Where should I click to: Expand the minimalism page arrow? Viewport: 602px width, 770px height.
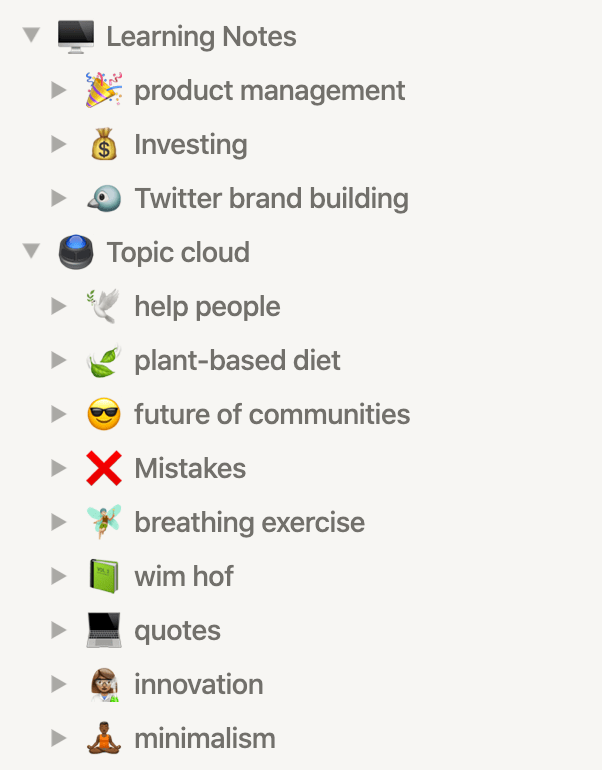[59, 739]
